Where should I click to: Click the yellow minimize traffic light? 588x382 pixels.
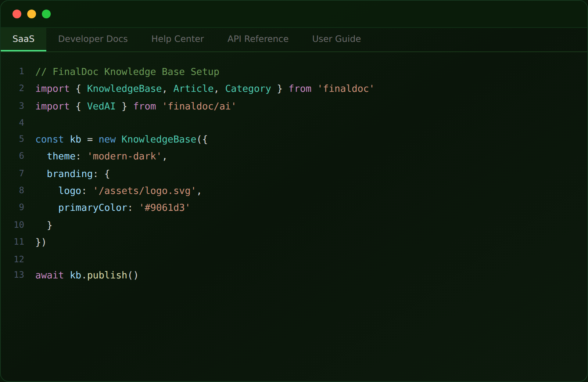click(32, 14)
